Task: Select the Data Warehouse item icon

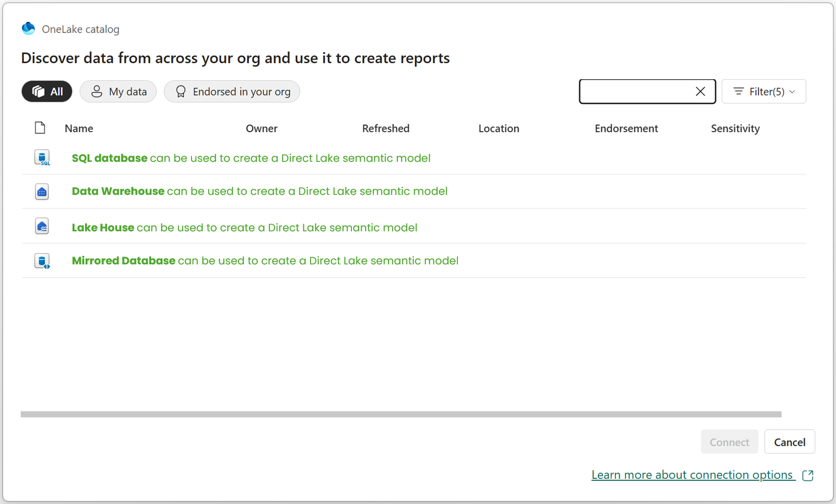Action: [42, 192]
